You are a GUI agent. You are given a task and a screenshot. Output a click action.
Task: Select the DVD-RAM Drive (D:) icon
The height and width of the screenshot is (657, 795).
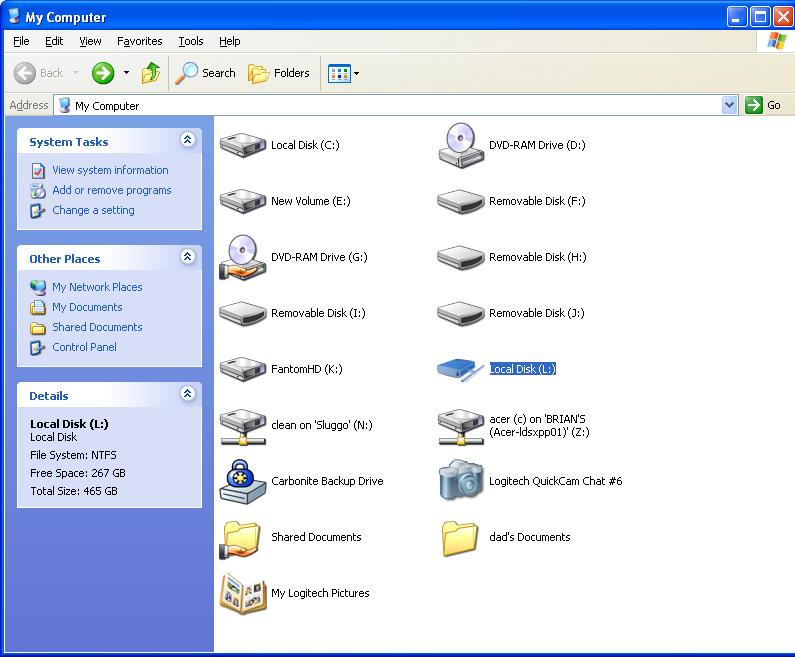(x=460, y=145)
